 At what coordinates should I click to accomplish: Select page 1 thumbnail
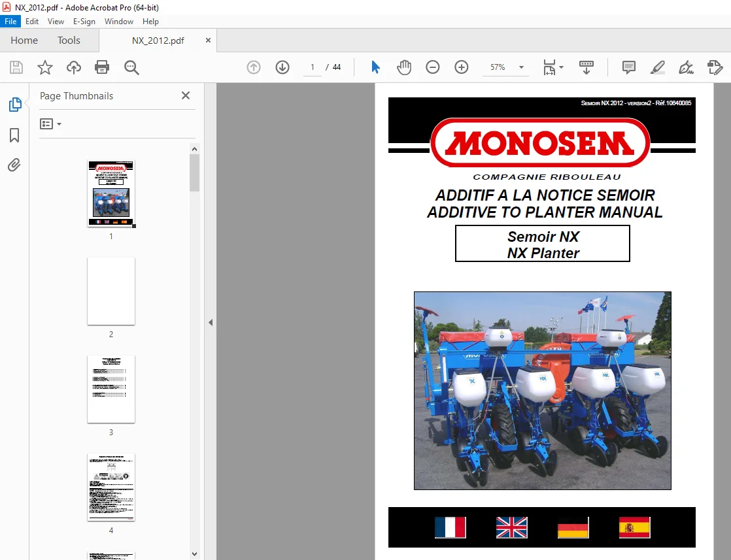click(111, 193)
